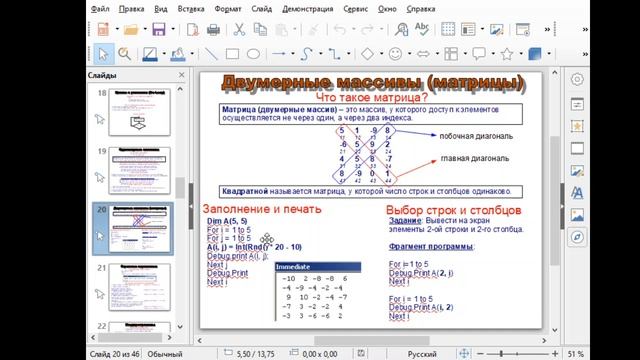Open the Вид menu
Screen dimensions: 640x360
[x=161, y=9]
